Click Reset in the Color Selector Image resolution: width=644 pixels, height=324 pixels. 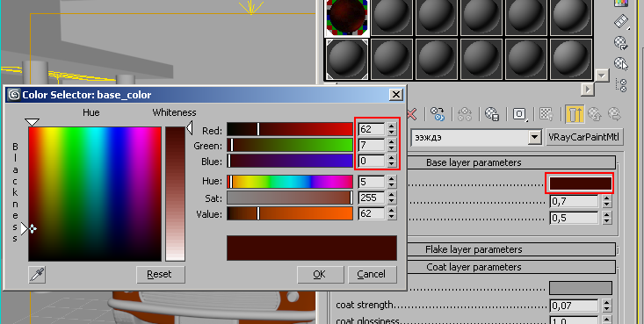pos(160,274)
